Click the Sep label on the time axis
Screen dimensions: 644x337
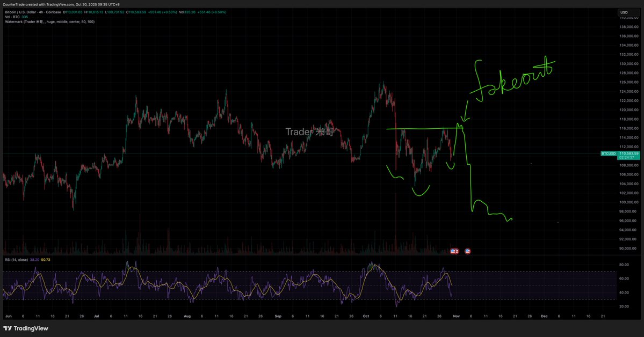click(x=278, y=317)
